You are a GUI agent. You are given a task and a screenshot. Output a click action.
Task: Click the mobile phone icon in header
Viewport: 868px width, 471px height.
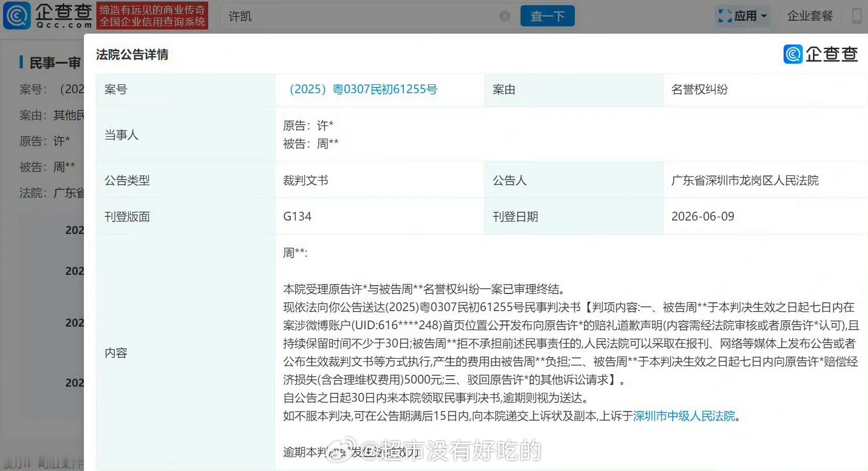coord(857,16)
